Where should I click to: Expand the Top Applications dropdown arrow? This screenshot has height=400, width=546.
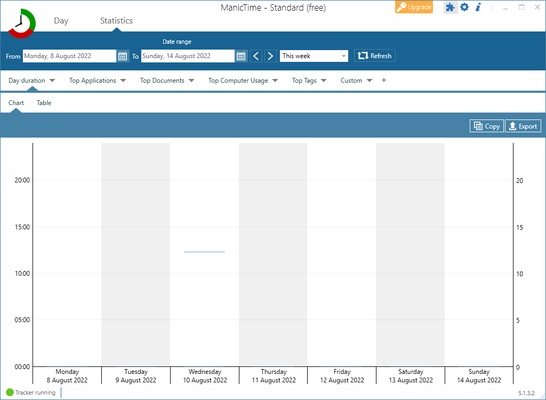pos(123,80)
